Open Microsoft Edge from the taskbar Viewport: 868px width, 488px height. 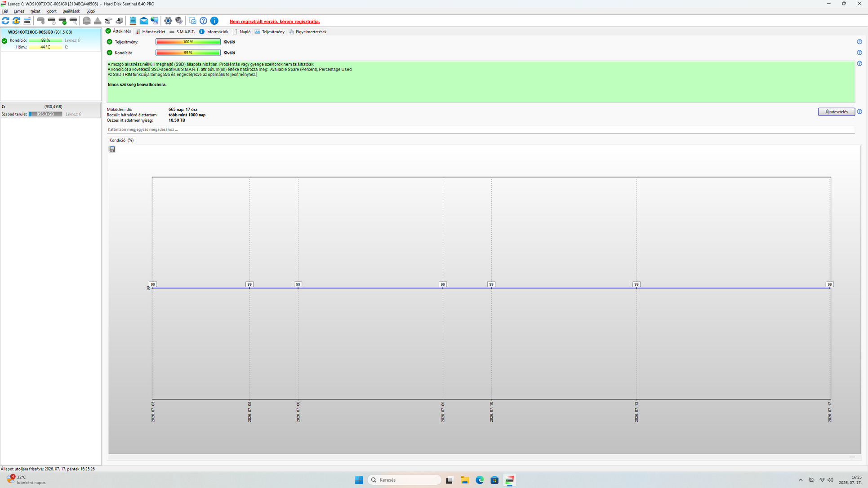[x=480, y=480]
